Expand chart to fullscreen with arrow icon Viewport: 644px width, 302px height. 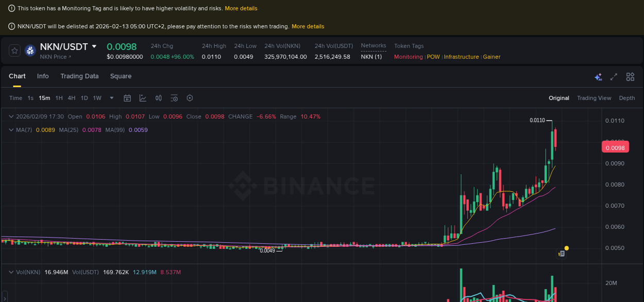pos(614,76)
